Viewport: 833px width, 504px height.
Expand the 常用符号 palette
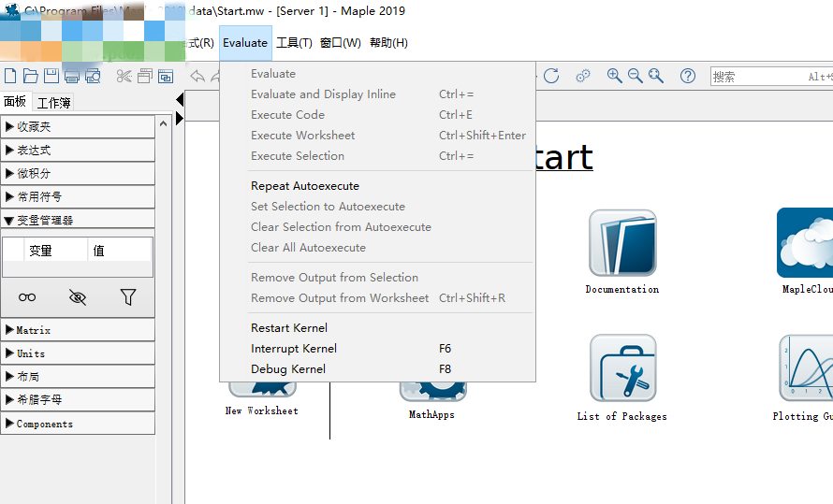click(x=78, y=196)
